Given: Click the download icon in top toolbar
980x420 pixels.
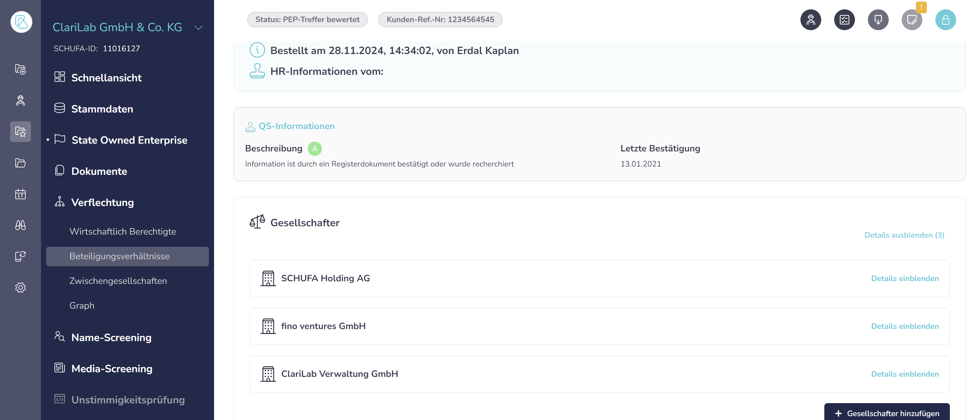Looking at the screenshot, I should [878, 20].
